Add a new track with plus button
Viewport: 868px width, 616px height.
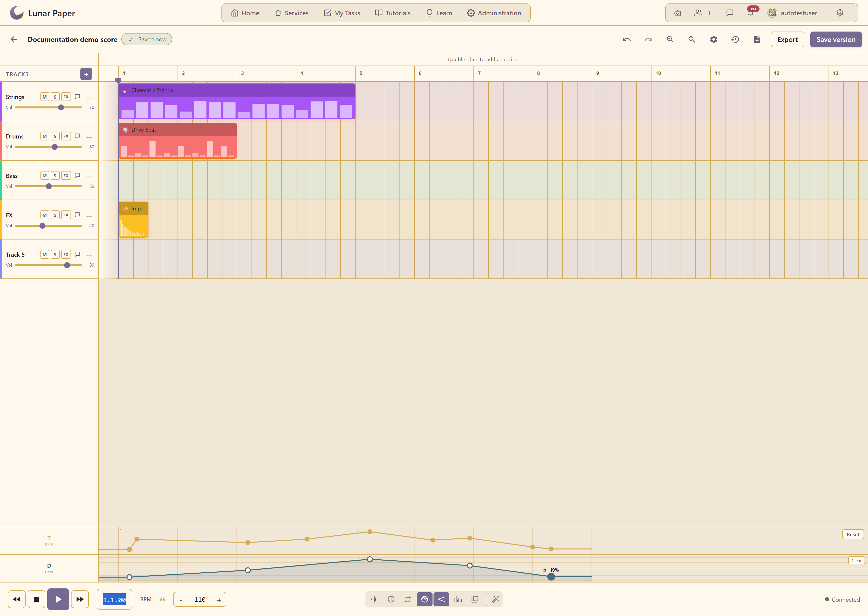pos(86,74)
